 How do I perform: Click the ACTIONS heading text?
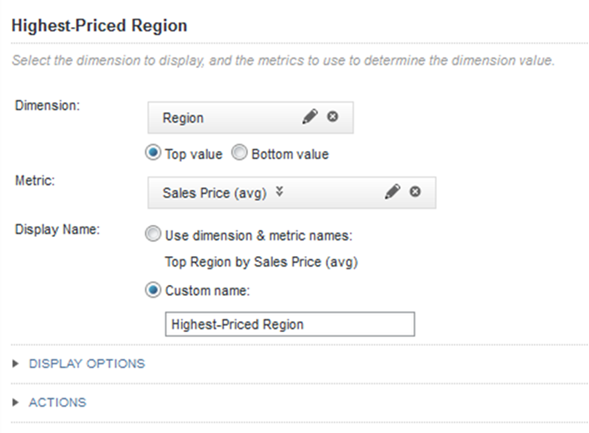57,403
